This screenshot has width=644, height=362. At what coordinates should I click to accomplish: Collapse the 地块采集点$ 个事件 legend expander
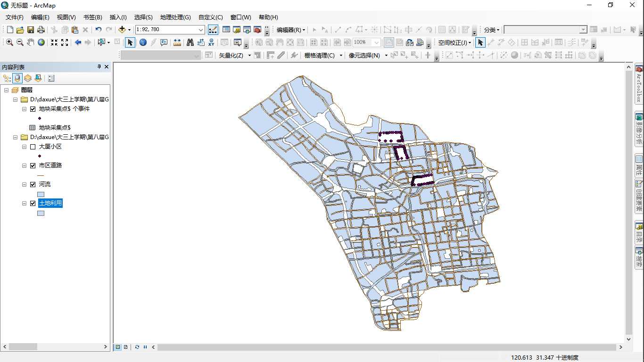pyautogui.click(x=24, y=109)
